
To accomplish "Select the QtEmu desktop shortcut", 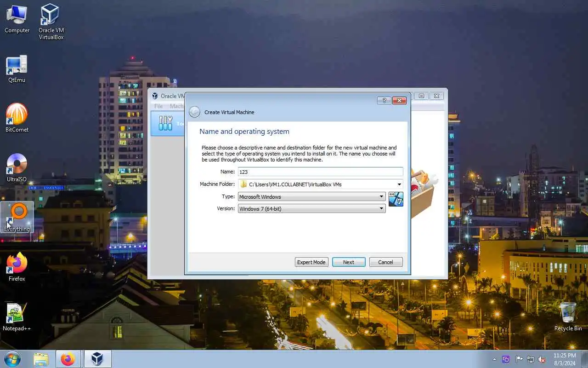I will coord(17,69).
